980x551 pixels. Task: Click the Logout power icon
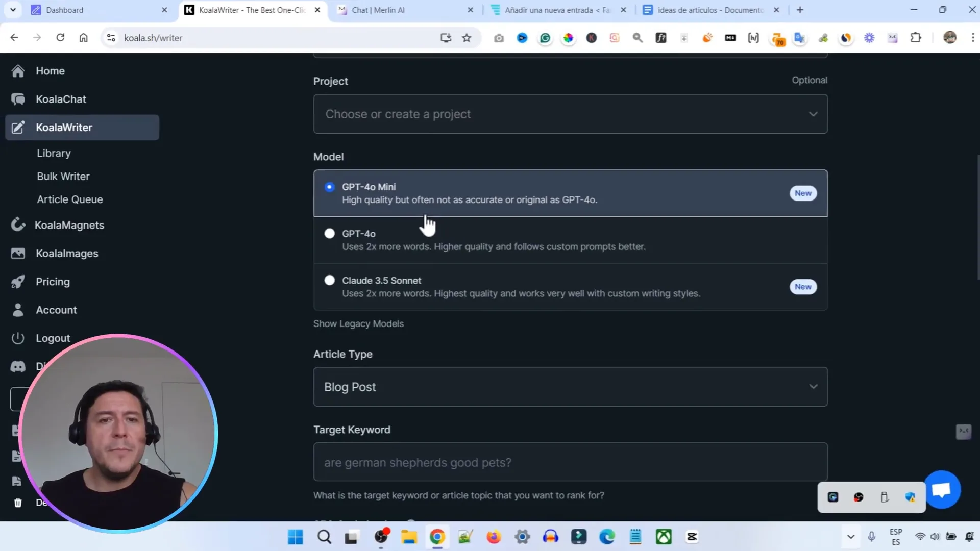[x=18, y=338]
